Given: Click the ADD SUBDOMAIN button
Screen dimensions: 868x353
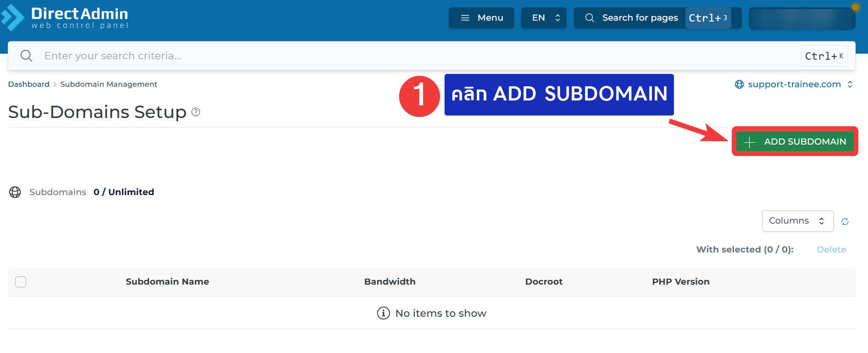Looking at the screenshot, I should (795, 142).
